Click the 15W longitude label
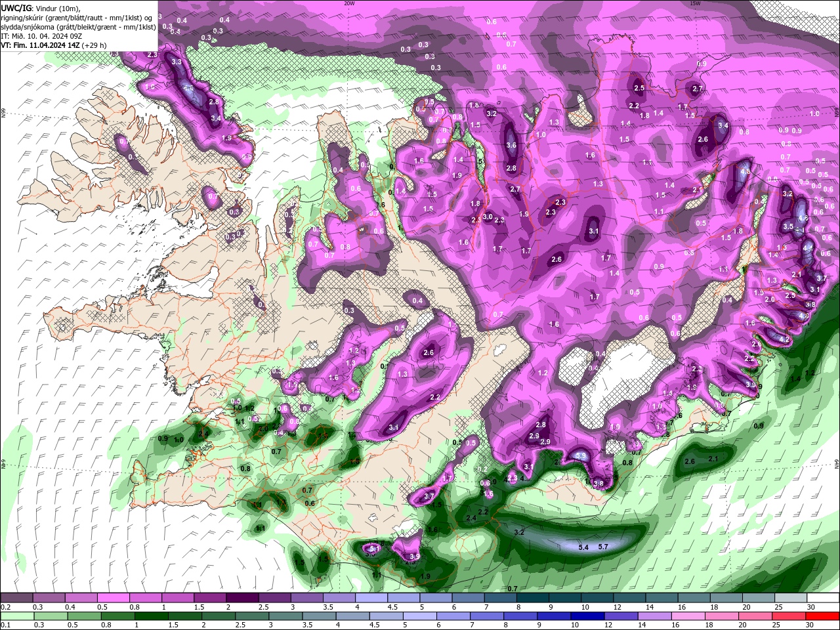Image resolution: width=840 pixels, height=630 pixels. (x=694, y=3)
